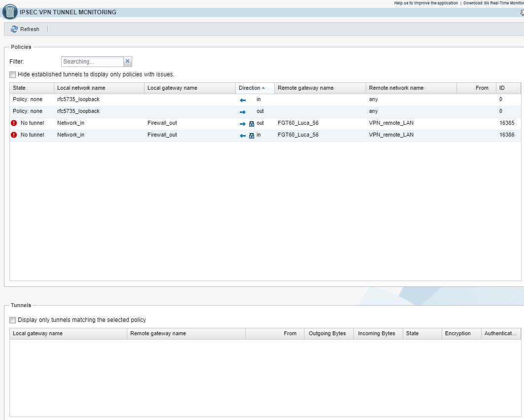Click the 'out' direction label on second loopback row
Screen dimensions: 524x420
coord(260,111)
